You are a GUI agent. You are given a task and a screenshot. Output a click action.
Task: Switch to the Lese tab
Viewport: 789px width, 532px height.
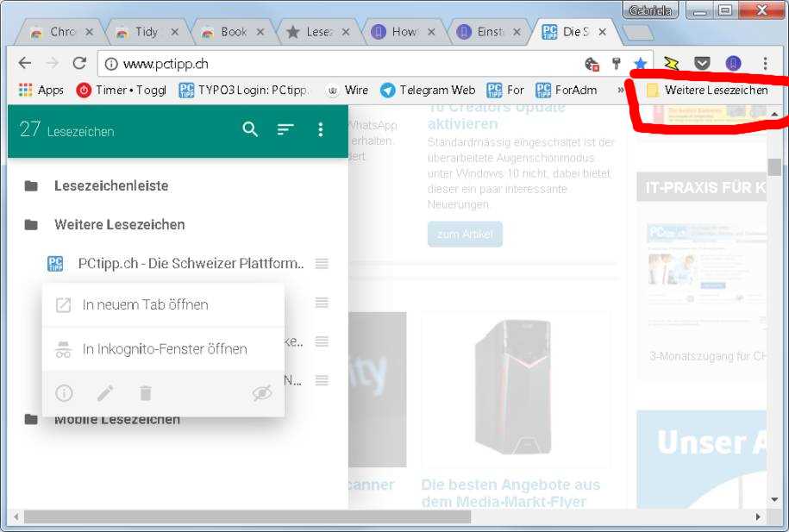(318, 32)
